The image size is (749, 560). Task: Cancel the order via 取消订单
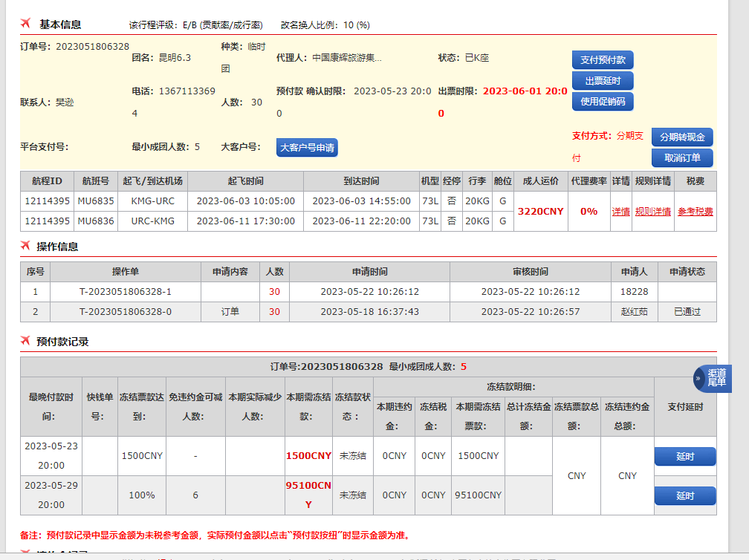click(682, 157)
